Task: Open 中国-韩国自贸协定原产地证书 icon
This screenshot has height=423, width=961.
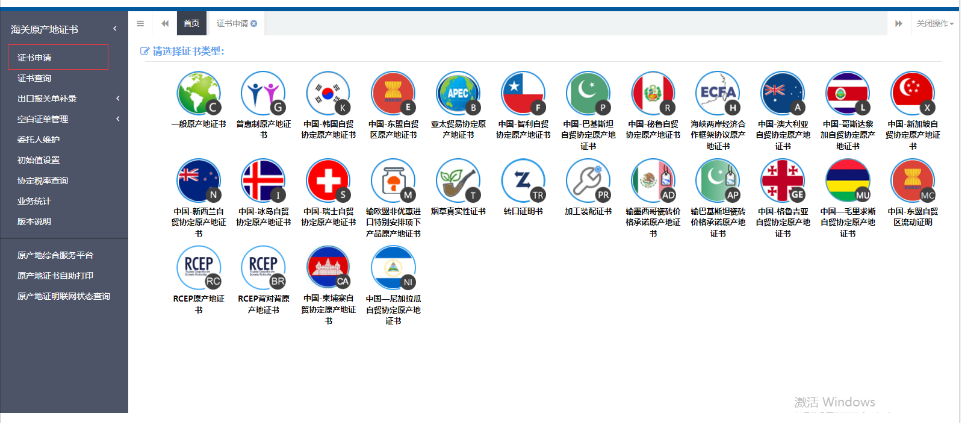Action: pos(329,93)
